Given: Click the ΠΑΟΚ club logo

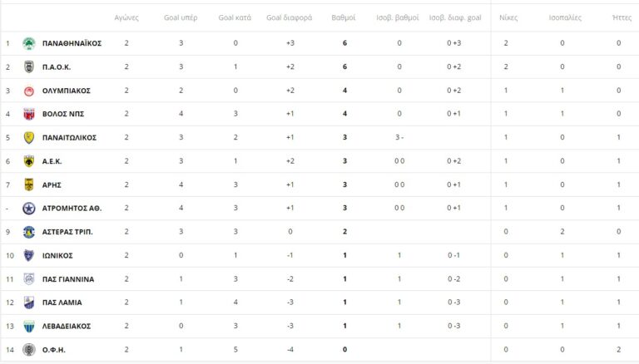Looking at the screenshot, I should (28, 66).
